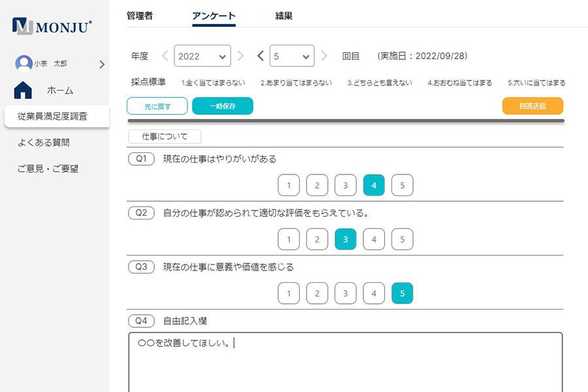
Task: Go to the previous year arrow
Action: [x=165, y=56]
